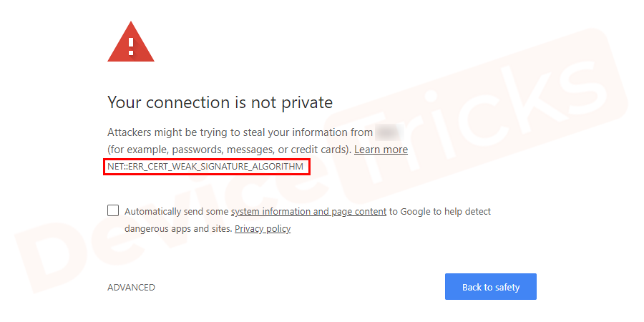Click the 'Automatically send some' label text
This screenshot has width=644, height=322.
tap(176, 212)
